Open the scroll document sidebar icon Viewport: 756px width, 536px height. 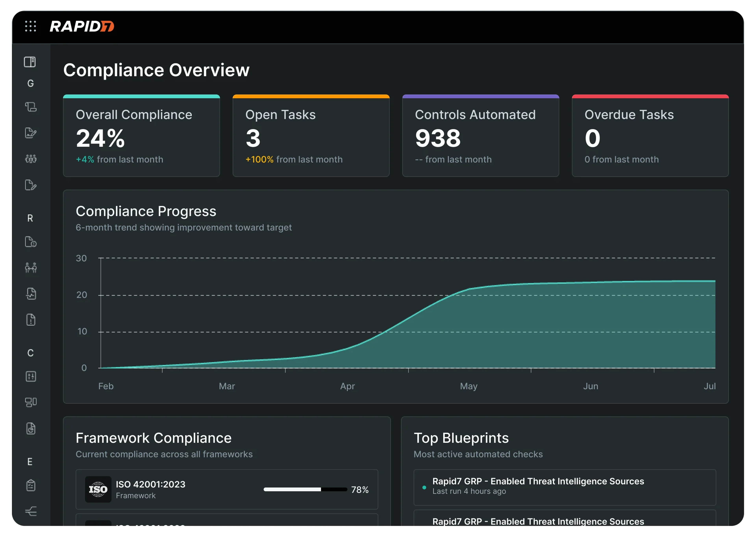30,107
